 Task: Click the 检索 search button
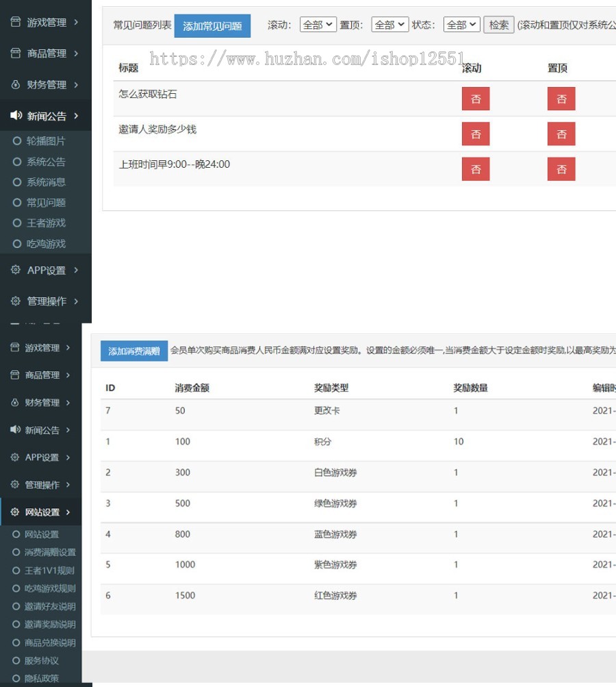point(499,25)
